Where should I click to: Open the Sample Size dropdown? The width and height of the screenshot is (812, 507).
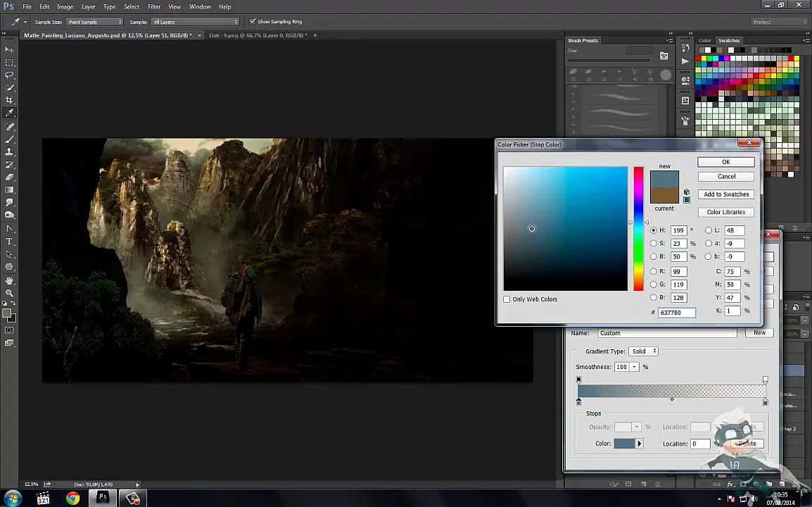coord(95,22)
